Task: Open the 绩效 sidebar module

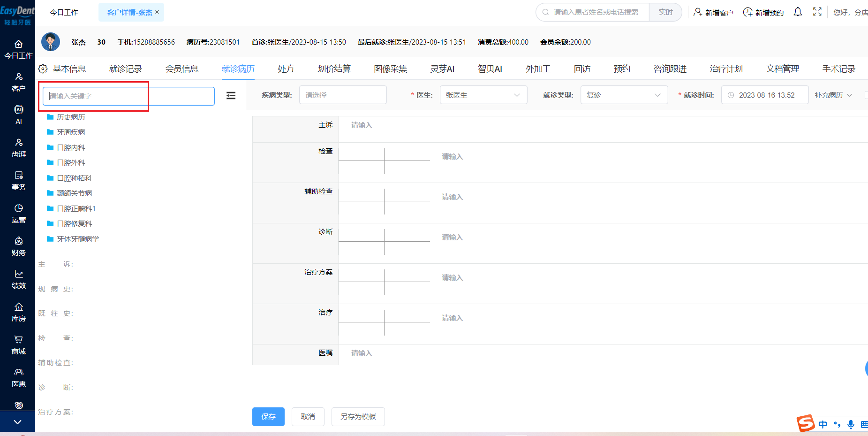Action: coord(18,280)
